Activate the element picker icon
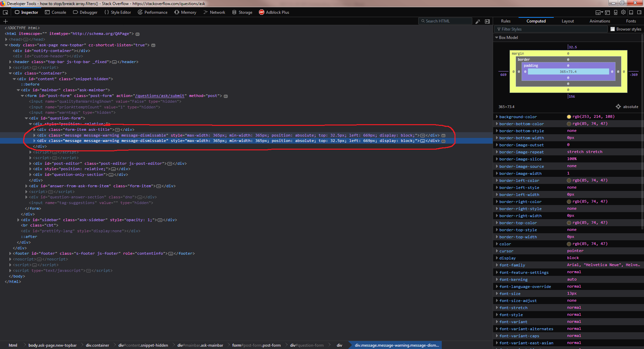This screenshot has height=349, width=644. coord(5,12)
